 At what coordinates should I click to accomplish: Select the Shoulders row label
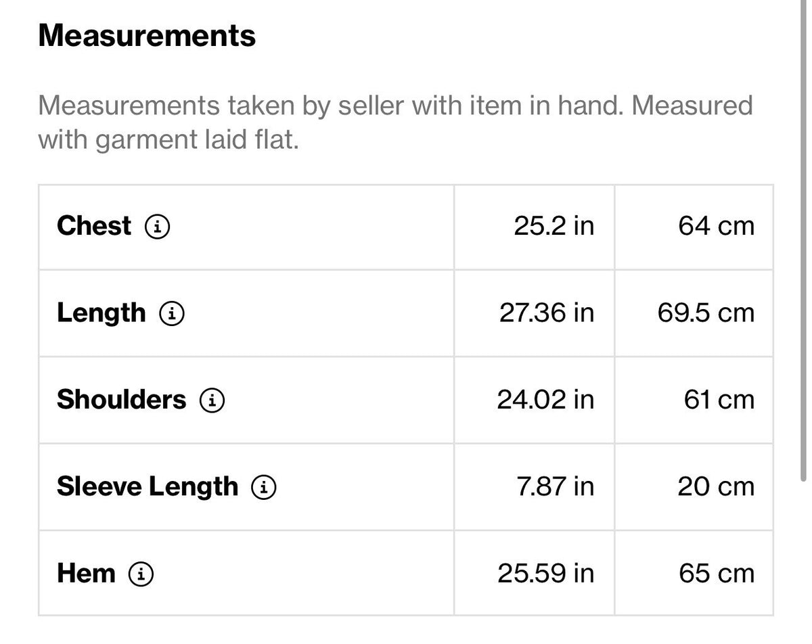121,400
